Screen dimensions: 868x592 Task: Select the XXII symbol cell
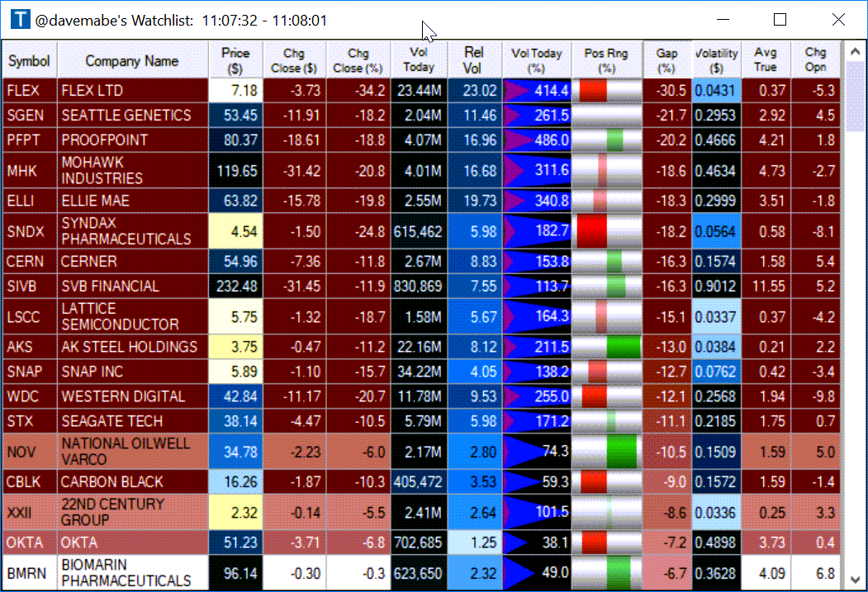30,513
